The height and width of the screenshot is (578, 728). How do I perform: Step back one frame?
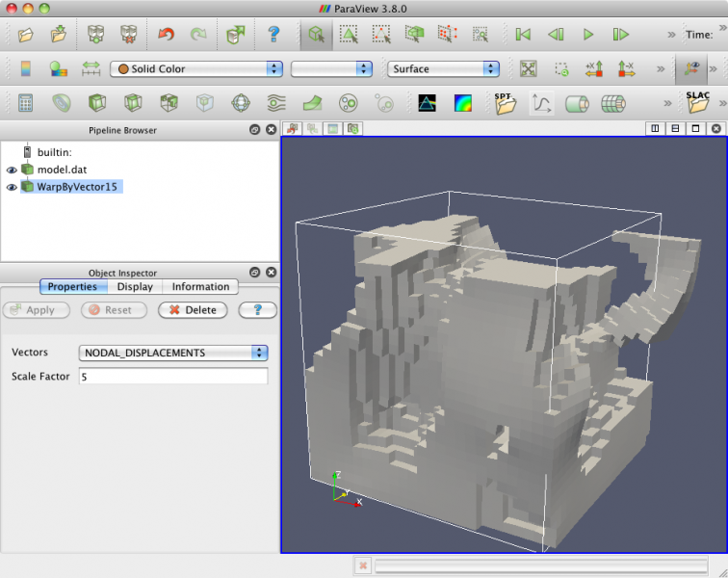[x=556, y=35]
